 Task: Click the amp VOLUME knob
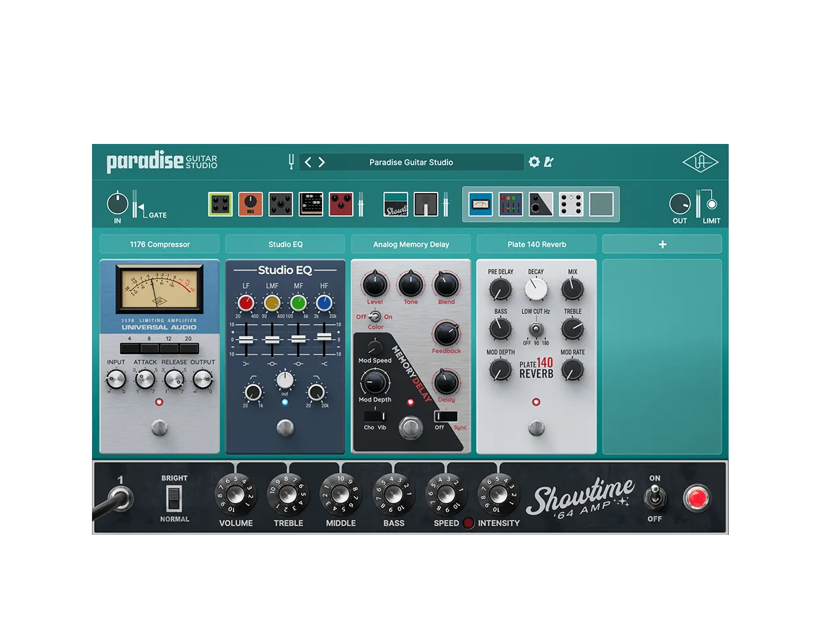tap(235, 495)
